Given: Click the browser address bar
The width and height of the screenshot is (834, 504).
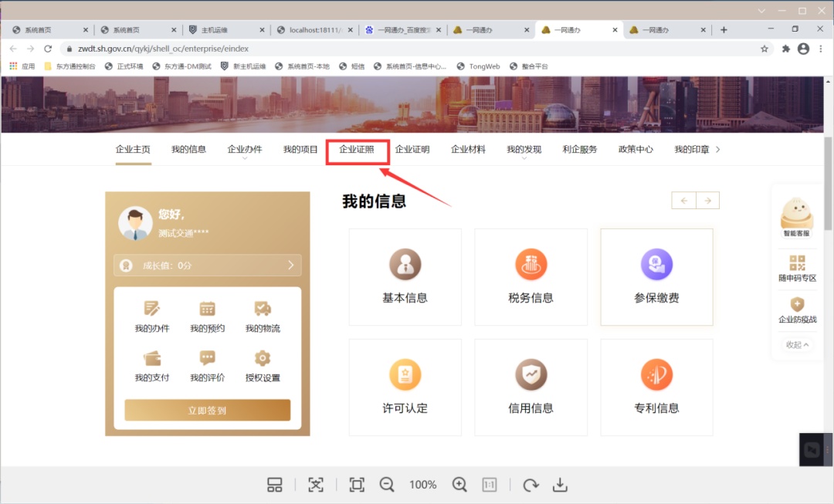Looking at the screenshot, I should coord(409,49).
